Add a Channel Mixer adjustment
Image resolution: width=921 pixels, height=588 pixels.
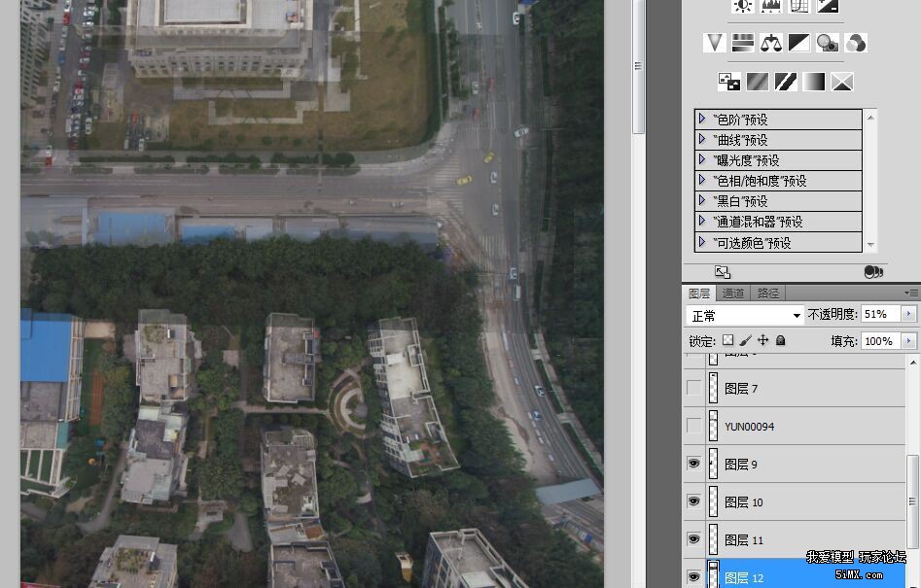(x=856, y=43)
